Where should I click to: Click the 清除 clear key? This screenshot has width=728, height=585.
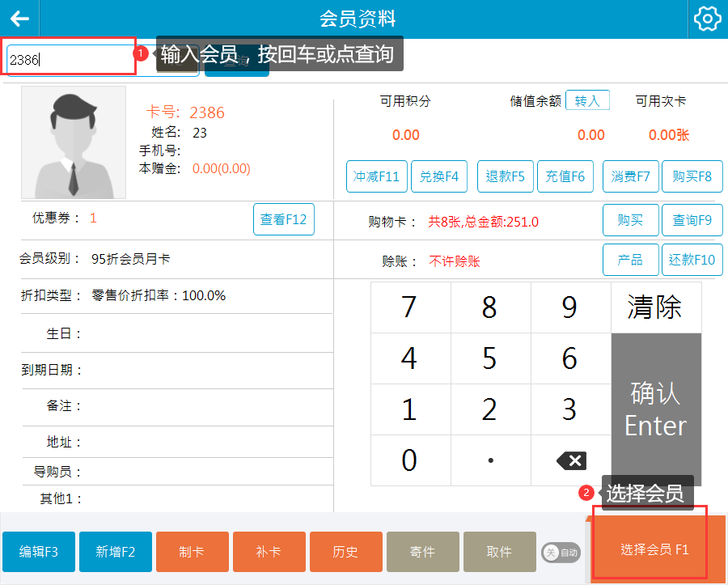coord(655,307)
